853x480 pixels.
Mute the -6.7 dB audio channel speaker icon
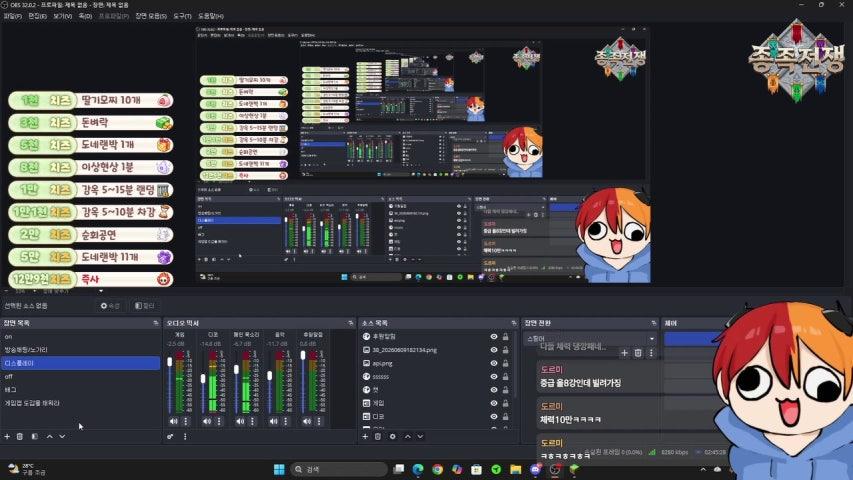tap(240, 421)
